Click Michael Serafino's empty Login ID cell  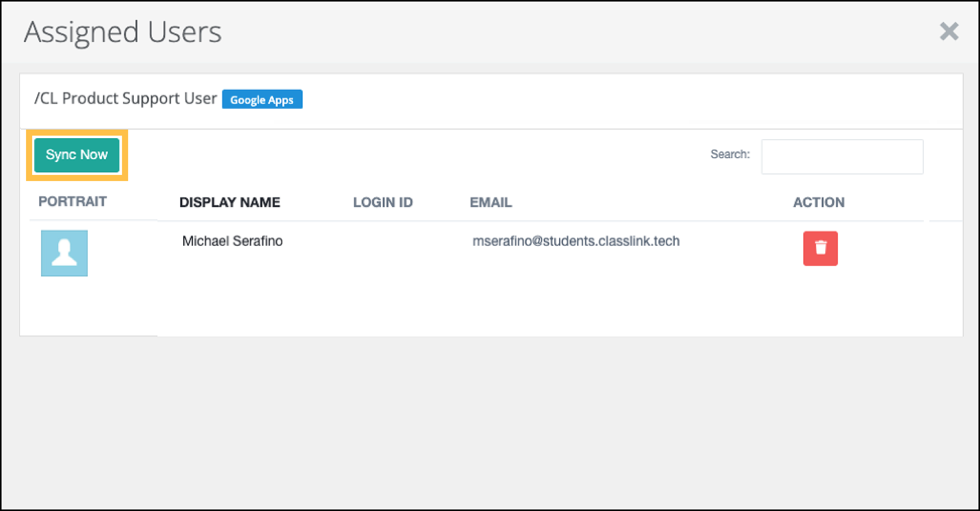point(383,241)
